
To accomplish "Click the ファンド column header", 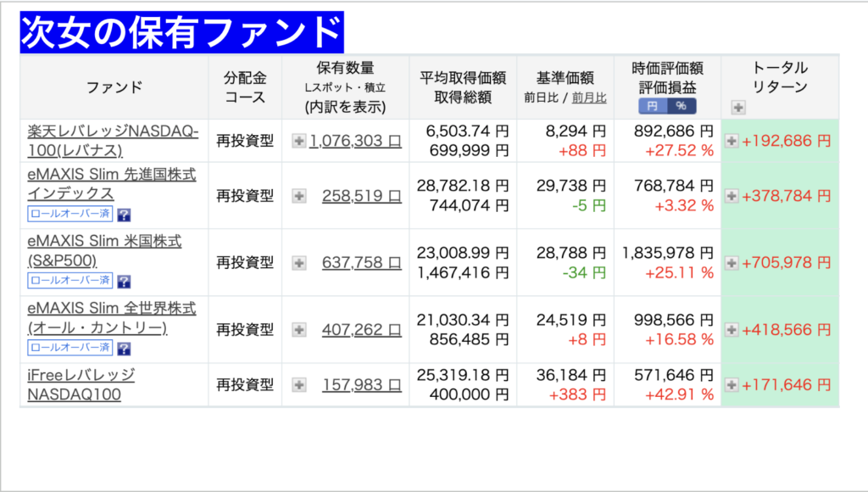I will (x=114, y=87).
